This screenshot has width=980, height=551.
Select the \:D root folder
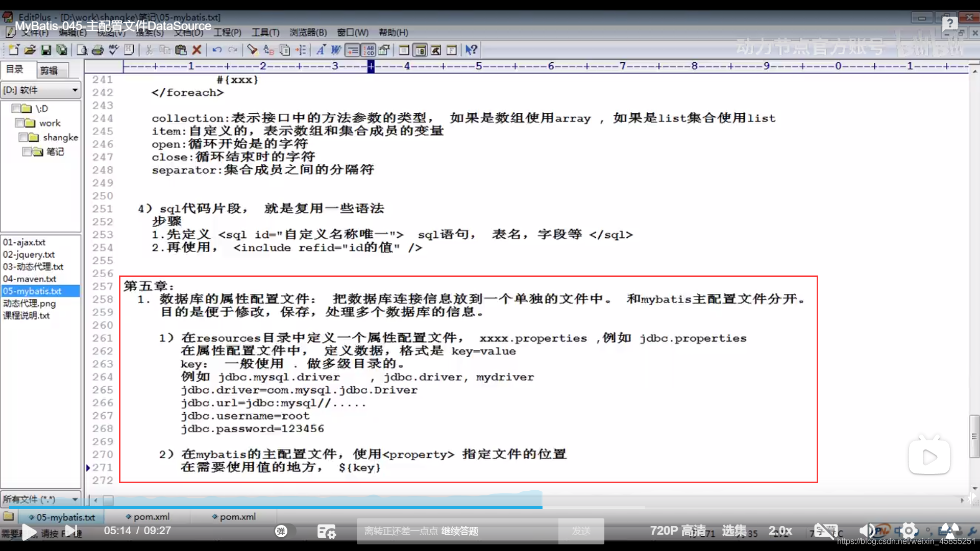pyautogui.click(x=42, y=109)
